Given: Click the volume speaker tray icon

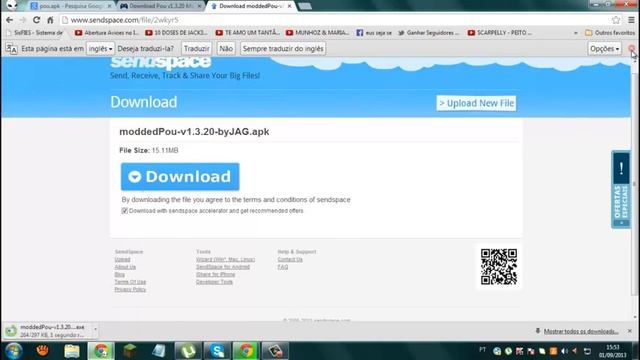Looking at the screenshot, I should [x=564, y=351].
